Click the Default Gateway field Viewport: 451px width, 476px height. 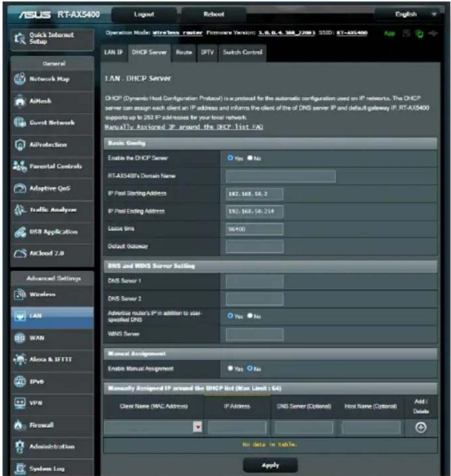254,247
